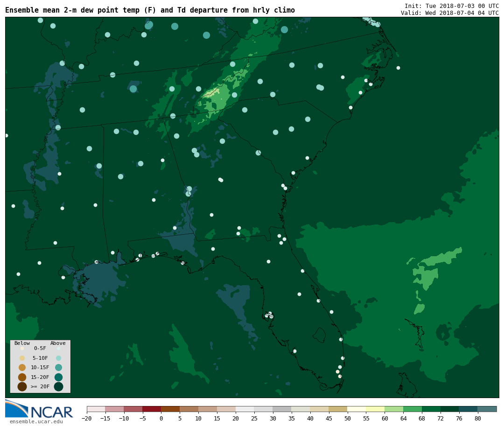Click the "Below" legend column header
Image resolution: width=504 pixels, height=427 pixels.
point(22,343)
